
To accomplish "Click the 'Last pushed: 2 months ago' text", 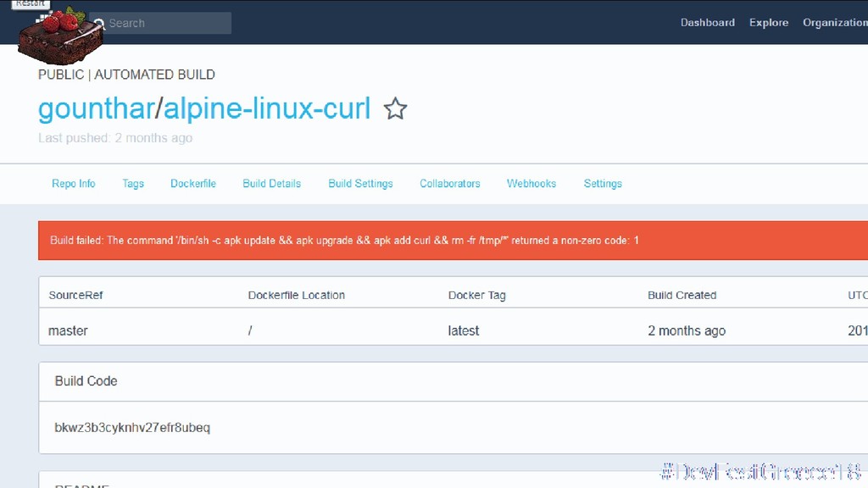I will [x=115, y=138].
